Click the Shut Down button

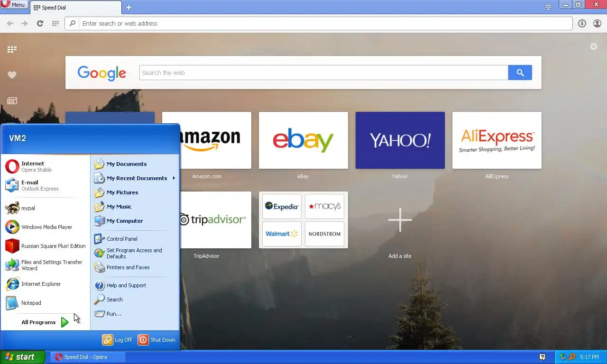pos(157,340)
